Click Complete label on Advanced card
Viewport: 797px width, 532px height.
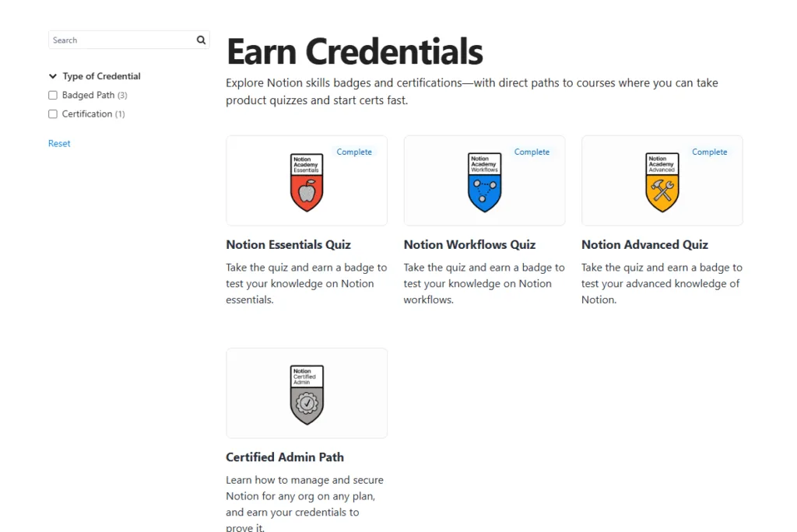click(709, 152)
